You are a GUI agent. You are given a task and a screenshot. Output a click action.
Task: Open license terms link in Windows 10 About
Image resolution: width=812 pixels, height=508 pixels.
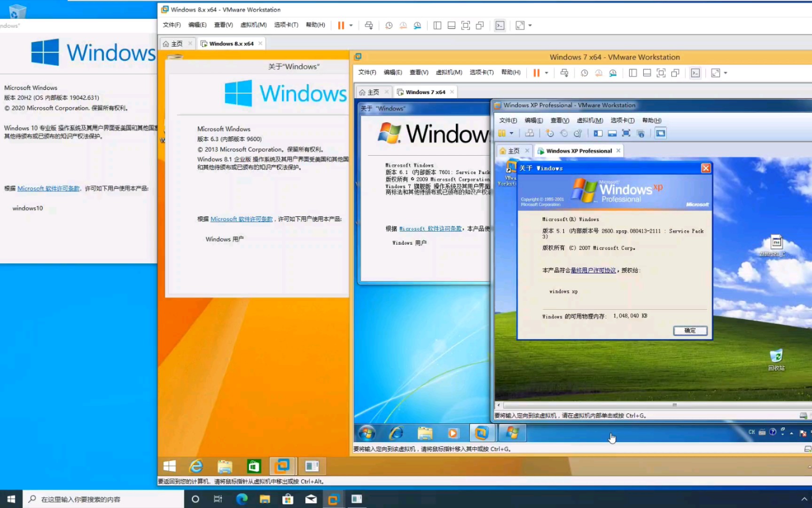pos(48,189)
